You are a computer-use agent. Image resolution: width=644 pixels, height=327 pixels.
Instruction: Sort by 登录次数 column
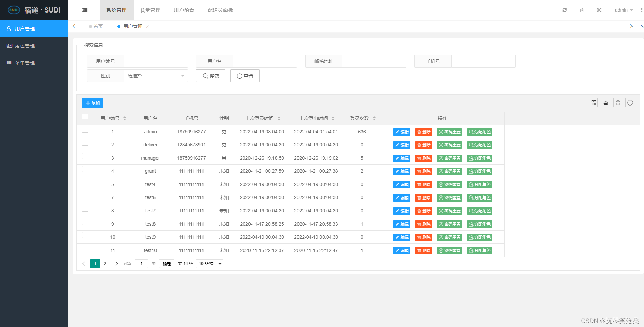(x=374, y=118)
